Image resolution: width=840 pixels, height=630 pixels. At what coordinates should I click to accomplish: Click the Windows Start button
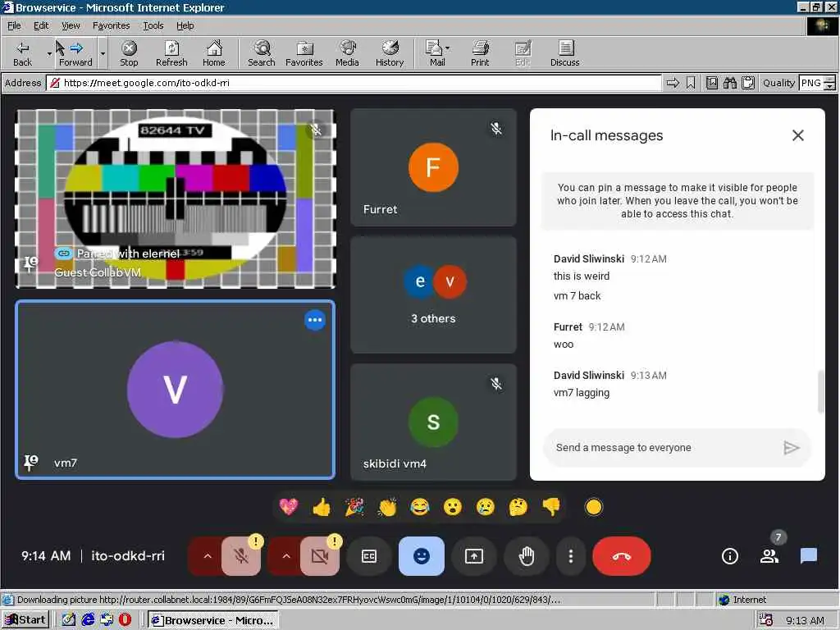(25, 620)
